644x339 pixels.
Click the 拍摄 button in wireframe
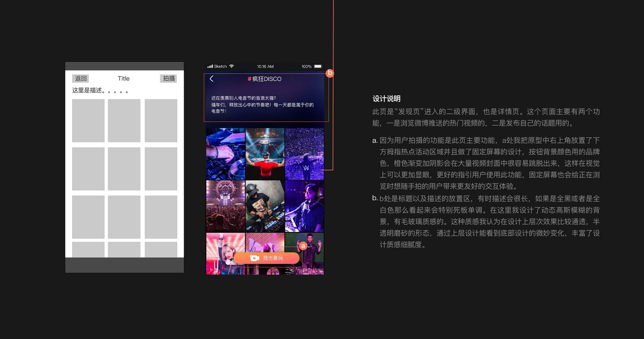pyautogui.click(x=168, y=78)
